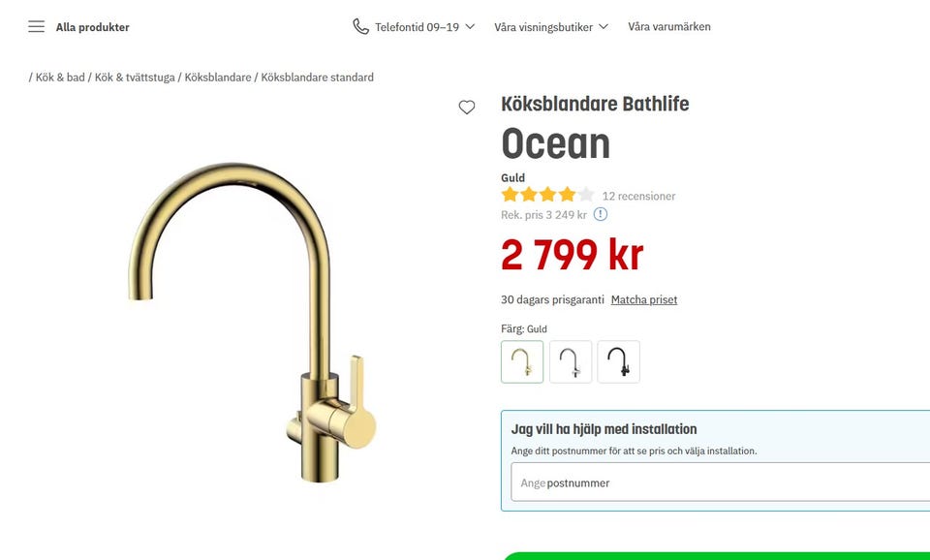The width and height of the screenshot is (930, 560).
Task: Open the Våra varumärken menu item
Action: (669, 27)
